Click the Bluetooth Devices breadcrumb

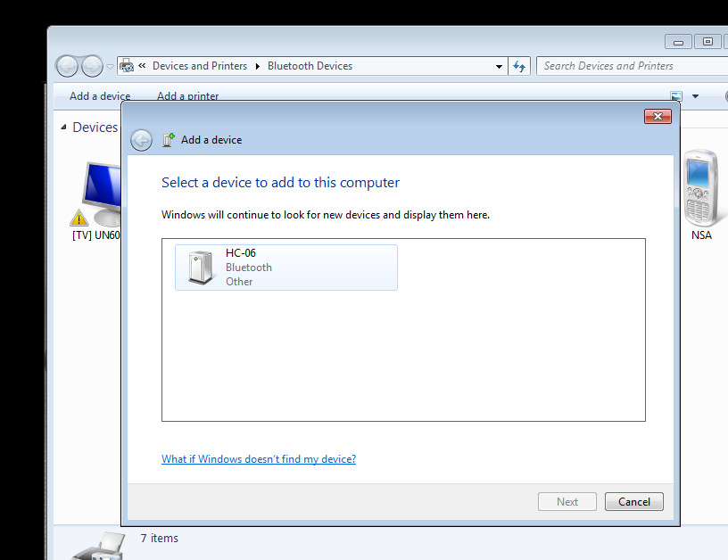(x=310, y=66)
